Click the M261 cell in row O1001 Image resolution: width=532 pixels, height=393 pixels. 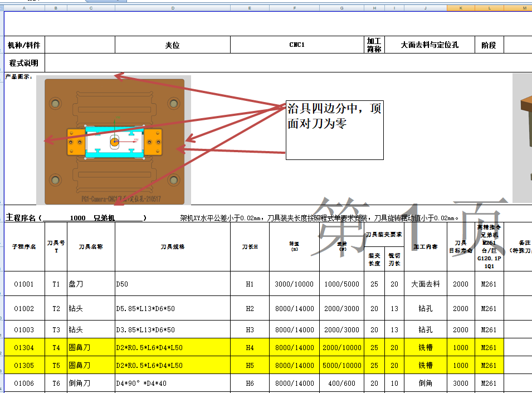(x=490, y=284)
